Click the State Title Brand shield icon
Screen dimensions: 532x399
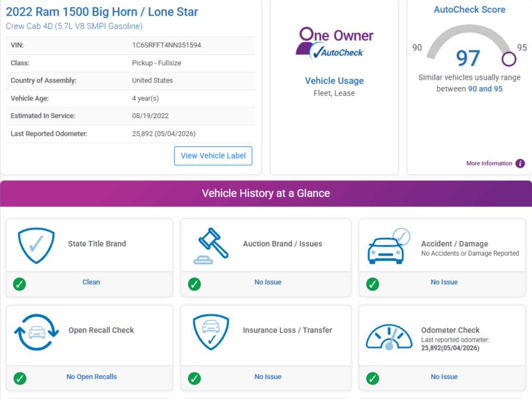[36, 245]
